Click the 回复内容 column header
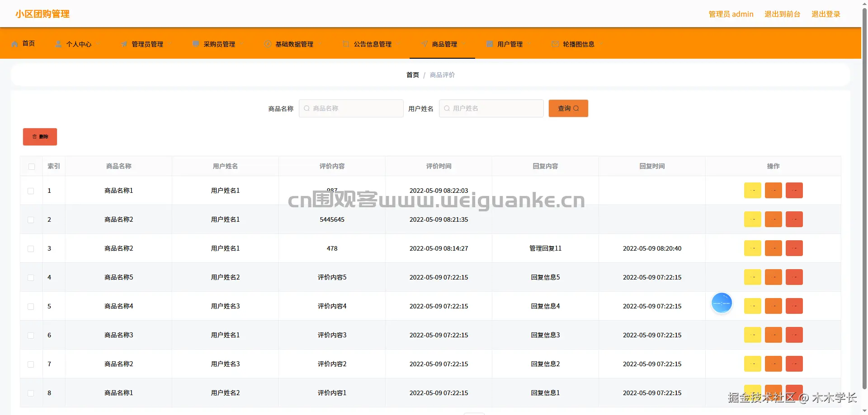 pos(545,166)
